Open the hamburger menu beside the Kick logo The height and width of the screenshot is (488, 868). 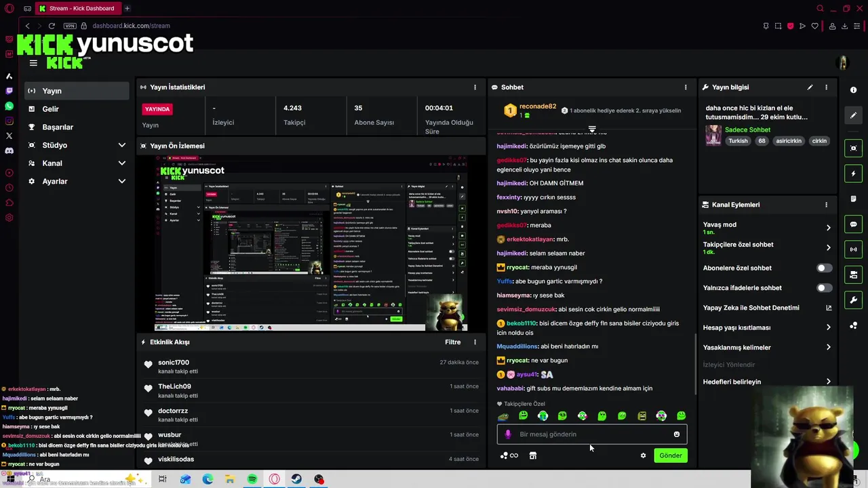tap(33, 63)
